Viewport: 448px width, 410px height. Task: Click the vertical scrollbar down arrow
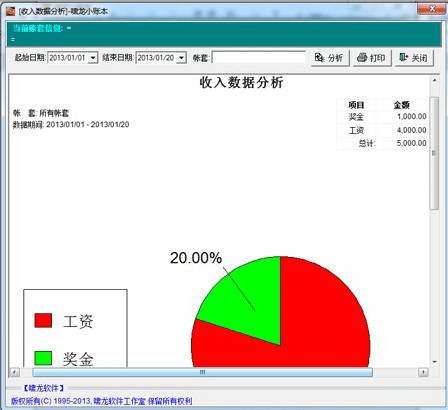click(x=434, y=362)
